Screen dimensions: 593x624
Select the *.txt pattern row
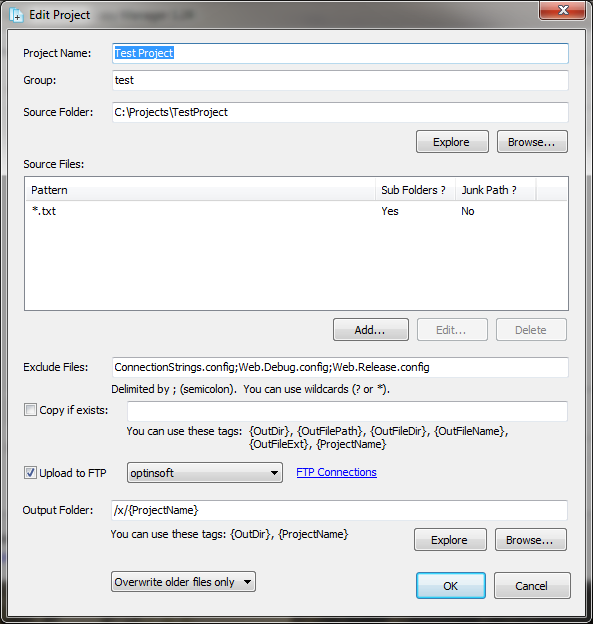coord(296,211)
